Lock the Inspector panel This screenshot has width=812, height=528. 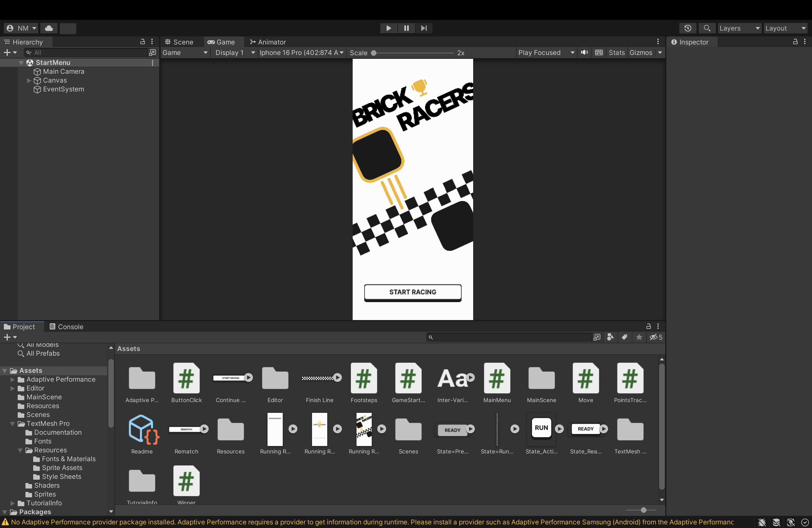pyautogui.click(x=795, y=42)
